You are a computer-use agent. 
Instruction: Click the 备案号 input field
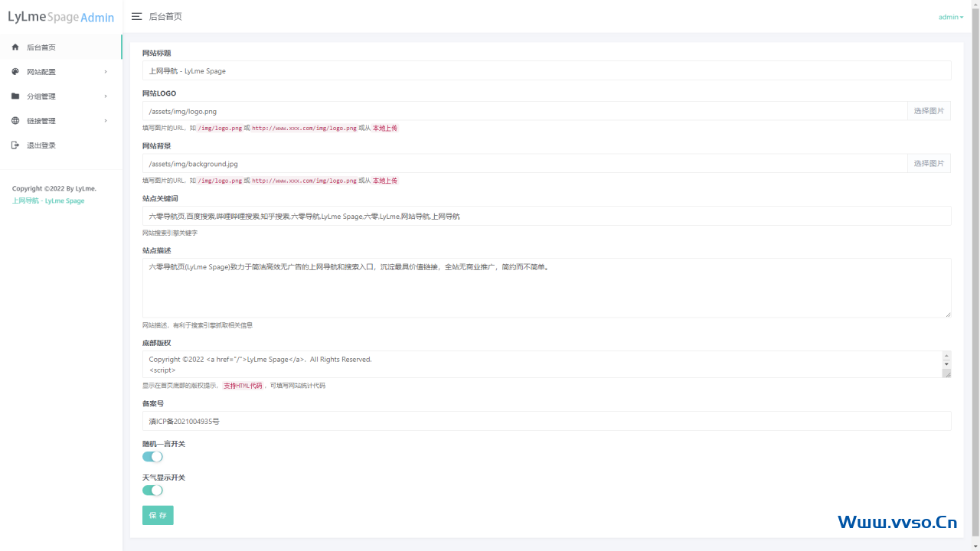coord(547,421)
